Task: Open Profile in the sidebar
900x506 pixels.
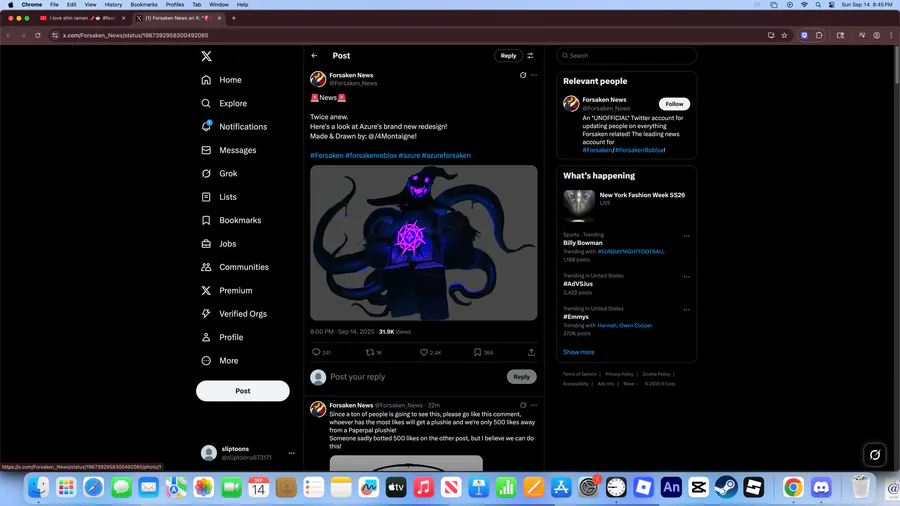Action: click(x=222, y=337)
